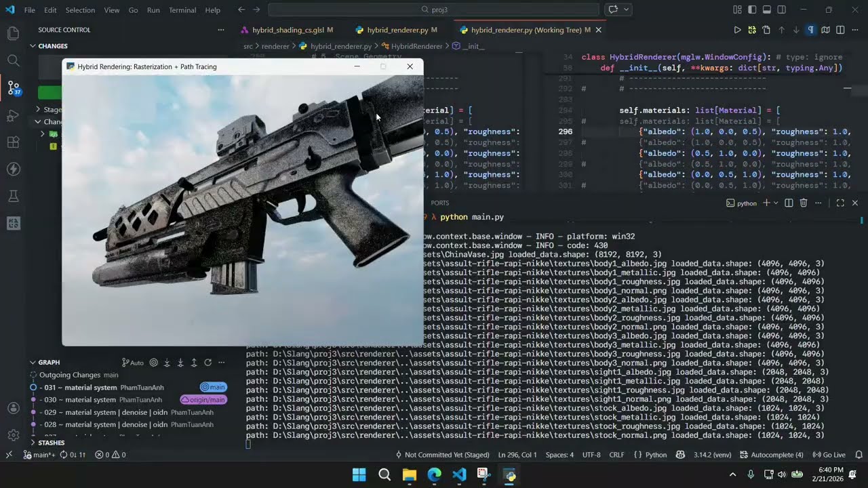The image size is (868, 488).
Task: Open editor More Actions ellipsis
Action: [x=854, y=30]
